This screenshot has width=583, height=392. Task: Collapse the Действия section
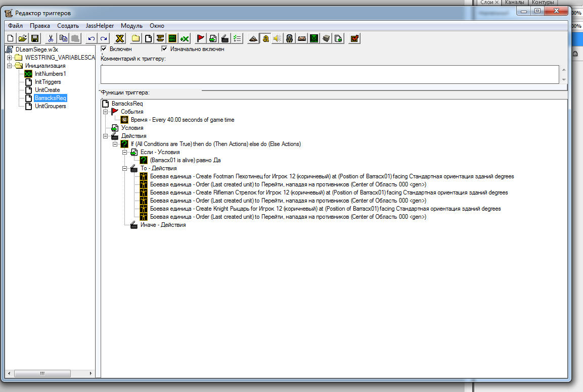coord(106,136)
